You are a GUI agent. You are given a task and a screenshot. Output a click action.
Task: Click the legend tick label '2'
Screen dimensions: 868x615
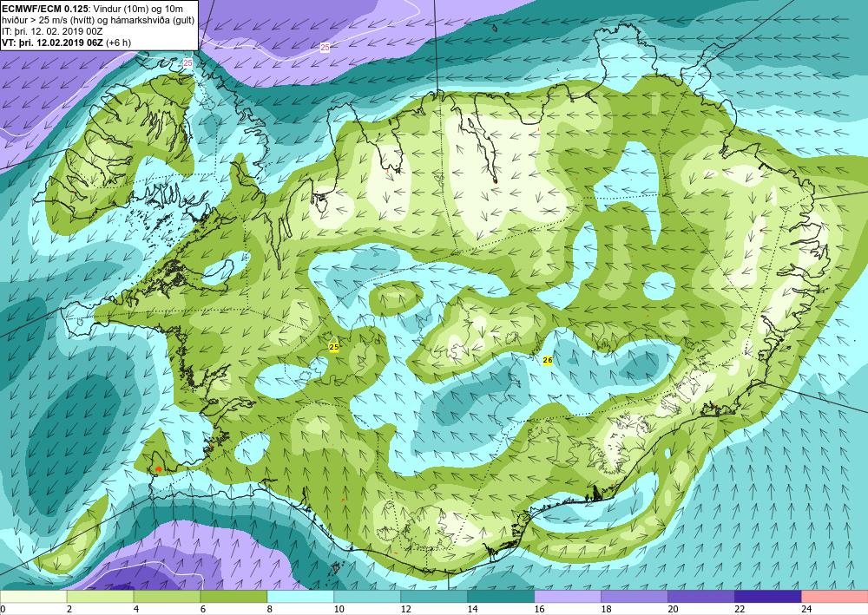coord(69,609)
